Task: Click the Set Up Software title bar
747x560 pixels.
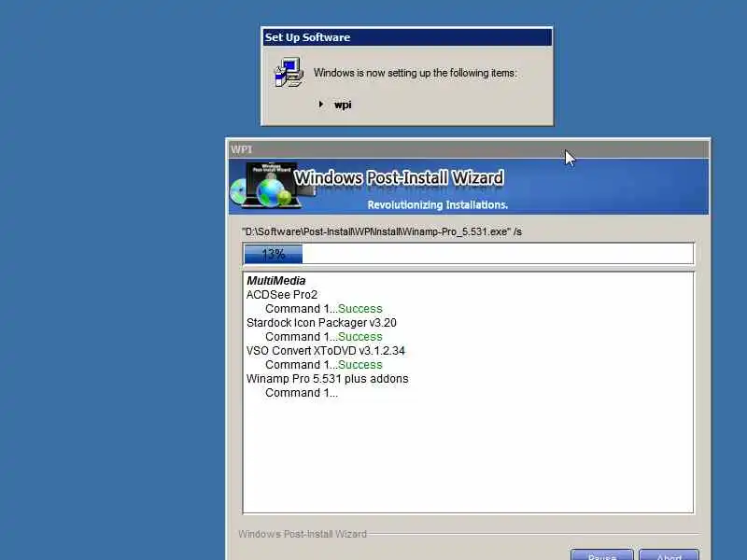Action: coord(407,37)
